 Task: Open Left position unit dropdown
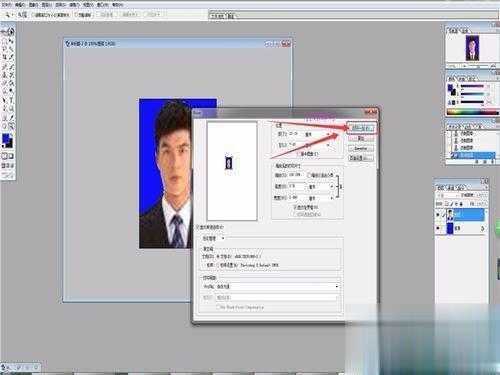(x=318, y=145)
